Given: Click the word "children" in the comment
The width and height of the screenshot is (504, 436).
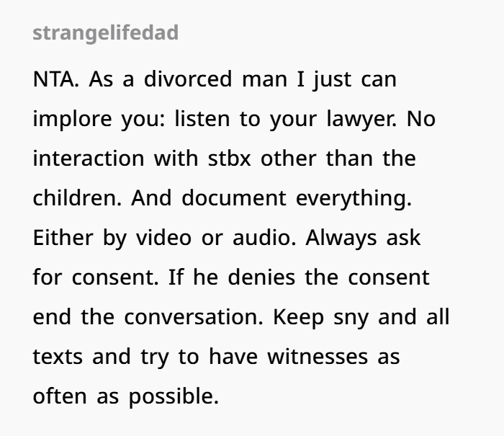Looking at the screenshot, I should coord(77,197).
